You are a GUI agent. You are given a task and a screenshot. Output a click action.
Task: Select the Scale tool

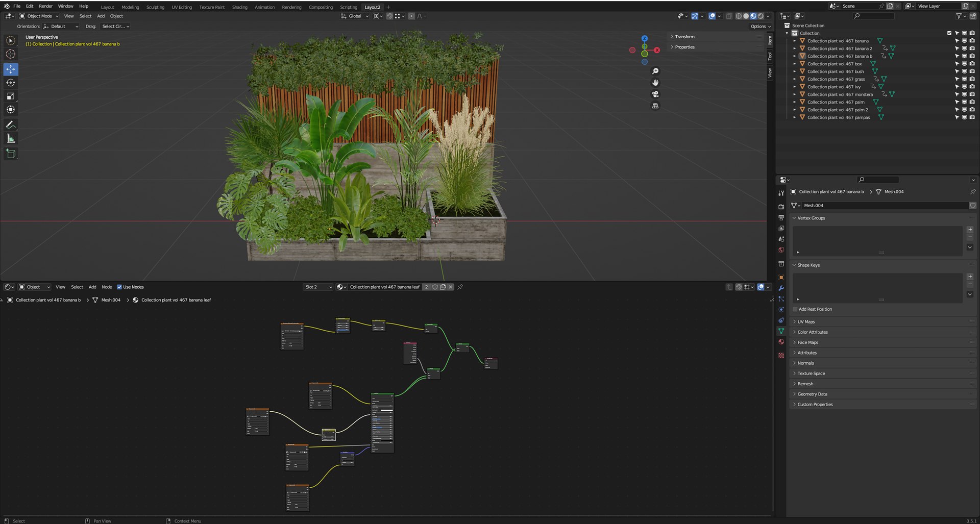coord(11,96)
